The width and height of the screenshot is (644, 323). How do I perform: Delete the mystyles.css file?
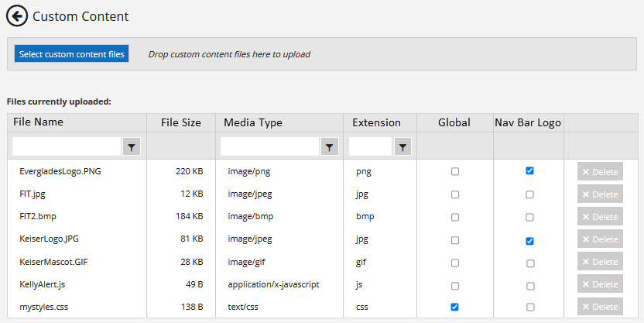click(x=600, y=307)
